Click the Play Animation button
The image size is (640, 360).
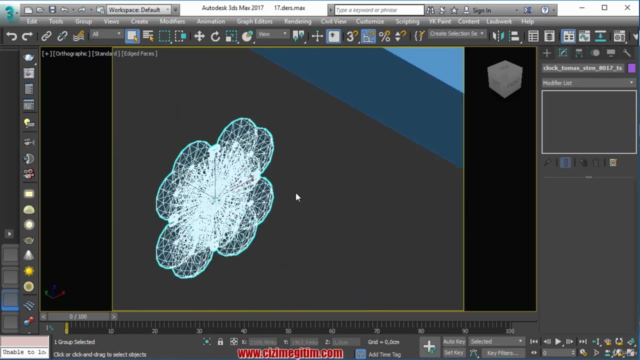click(x=558, y=342)
